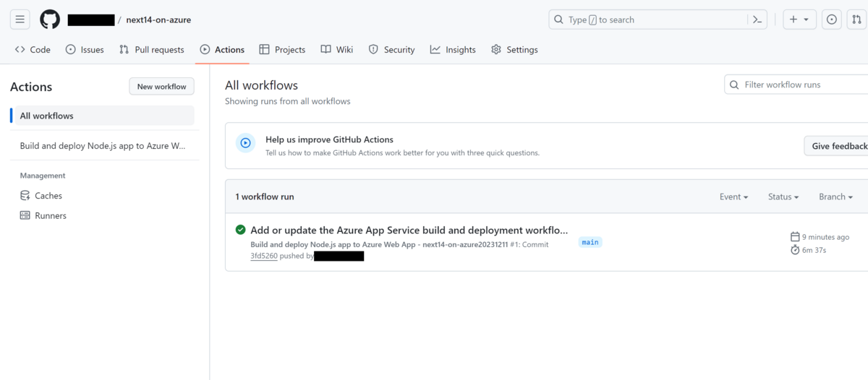Click the Help us improve GitHub Actions title
This screenshot has width=868, height=380.
329,139
